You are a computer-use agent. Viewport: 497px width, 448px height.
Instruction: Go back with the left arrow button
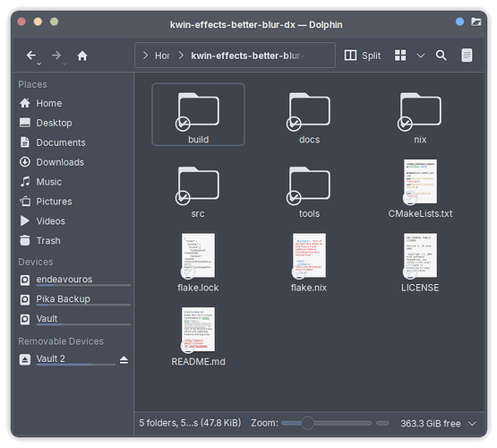tap(30, 56)
